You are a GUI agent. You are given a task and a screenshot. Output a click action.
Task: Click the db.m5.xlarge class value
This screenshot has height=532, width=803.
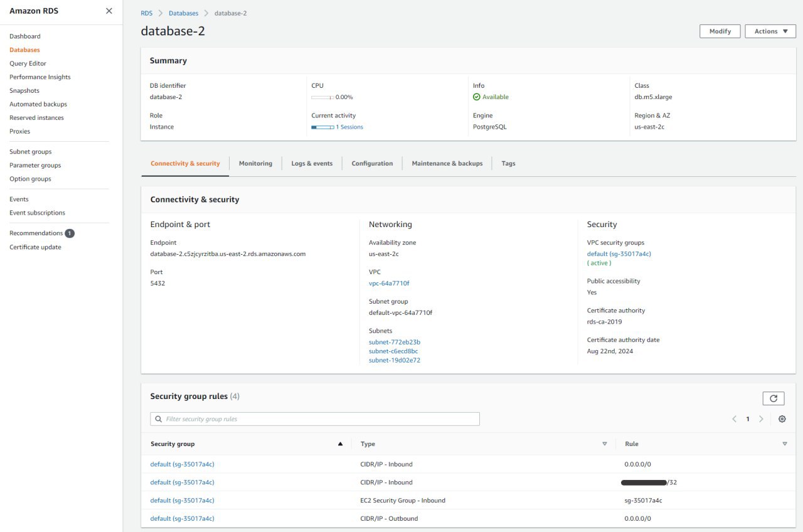point(653,97)
